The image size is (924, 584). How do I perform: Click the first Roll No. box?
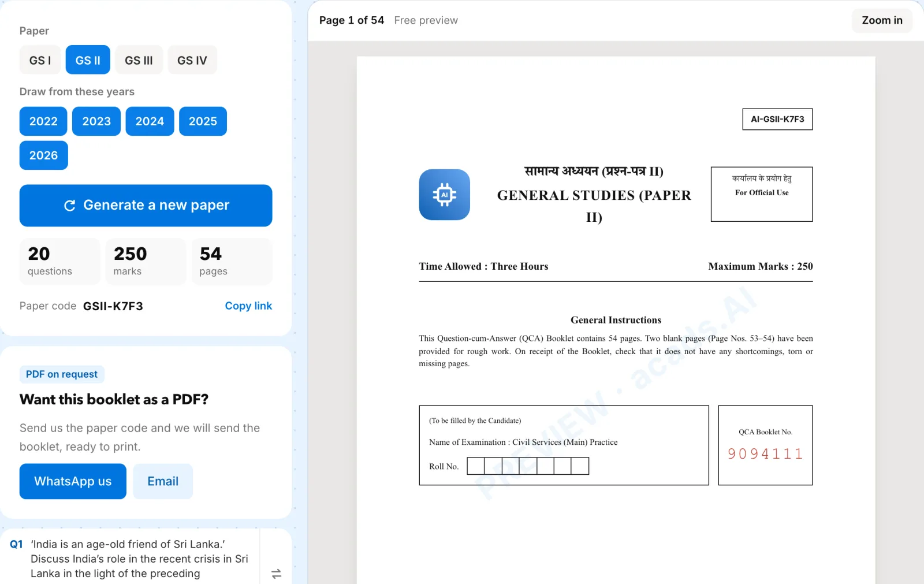476,466
